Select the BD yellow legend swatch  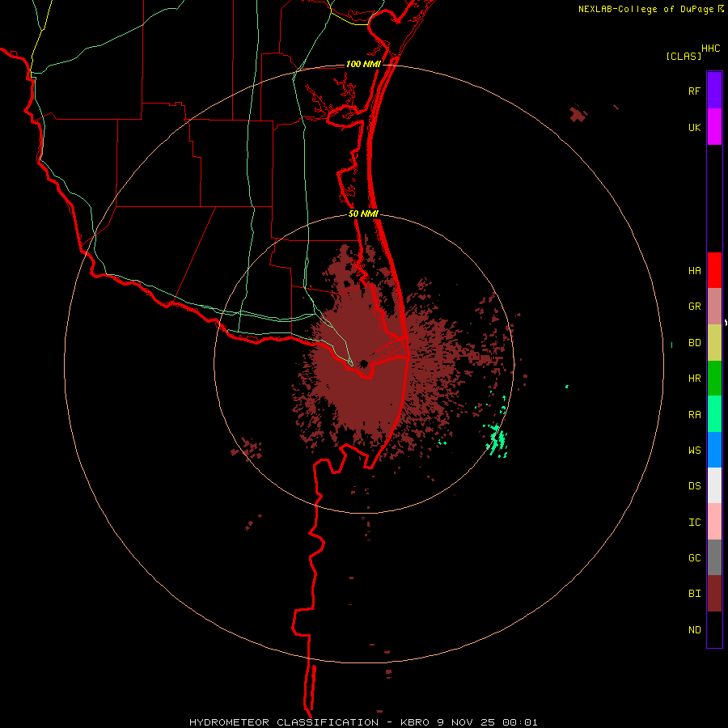(714, 343)
